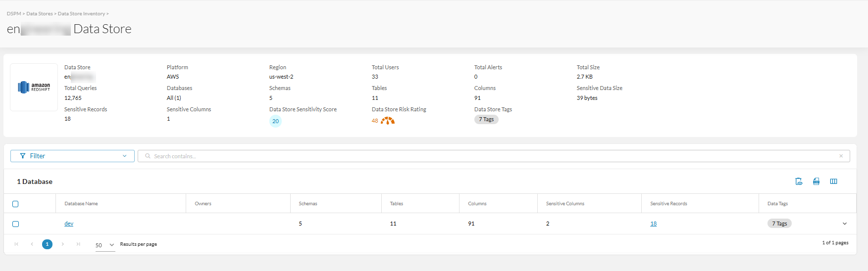Image resolution: width=868 pixels, height=271 pixels.
Task: Click the DSPM breadcrumb
Action: point(14,14)
